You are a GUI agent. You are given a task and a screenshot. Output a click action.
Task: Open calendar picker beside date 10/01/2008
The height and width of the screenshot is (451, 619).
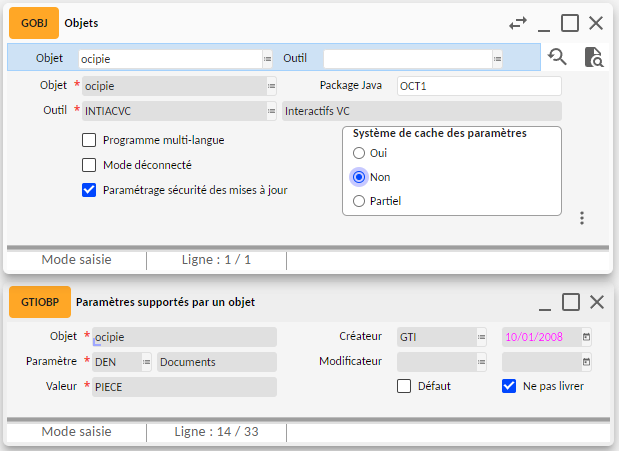[586, 337]
